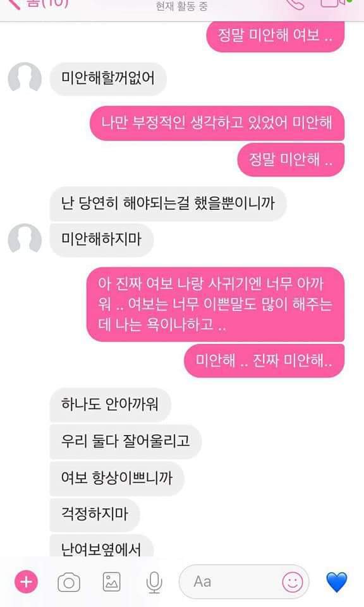Select the message 난 당연히 해야되는걸 했을뿐이니까
Screen dimensions: 364x607
click(x=168, y=204)
